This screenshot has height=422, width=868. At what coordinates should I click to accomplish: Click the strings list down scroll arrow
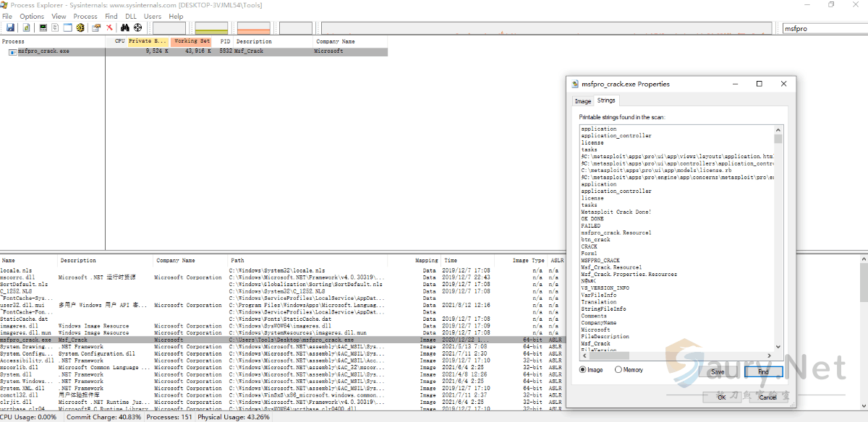[778, 346]
